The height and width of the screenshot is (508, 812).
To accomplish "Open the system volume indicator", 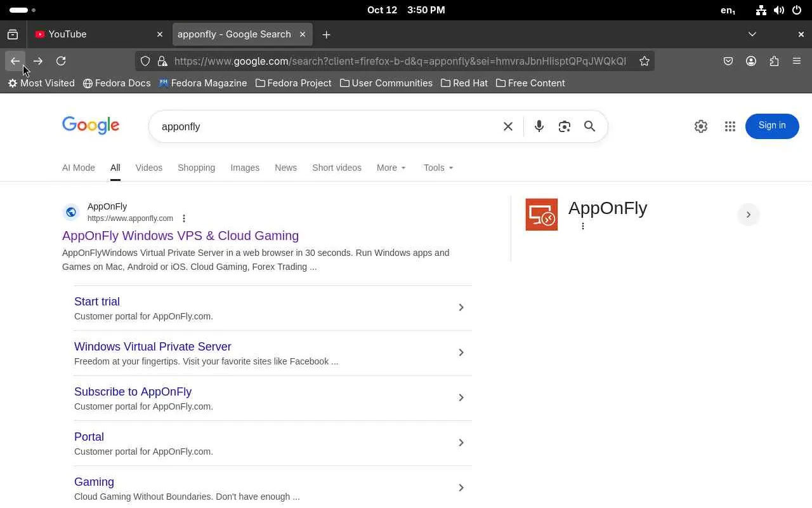I will [779, 10].
